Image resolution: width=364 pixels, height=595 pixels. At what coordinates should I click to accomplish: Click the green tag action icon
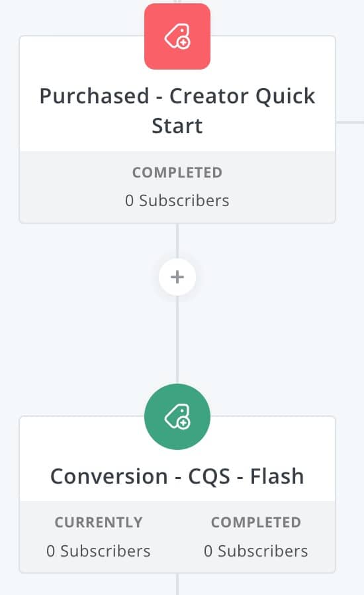pos(177,417)
